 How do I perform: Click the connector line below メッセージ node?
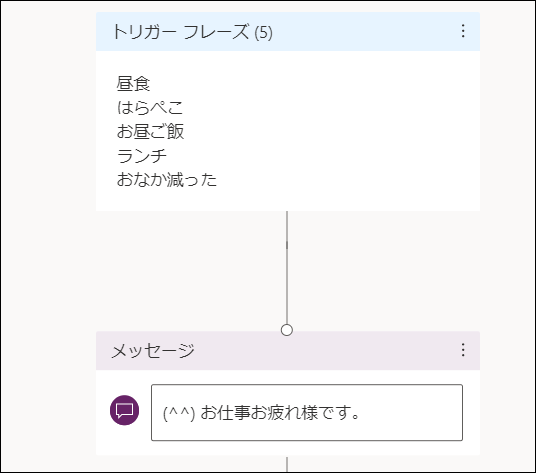(286, 464)
